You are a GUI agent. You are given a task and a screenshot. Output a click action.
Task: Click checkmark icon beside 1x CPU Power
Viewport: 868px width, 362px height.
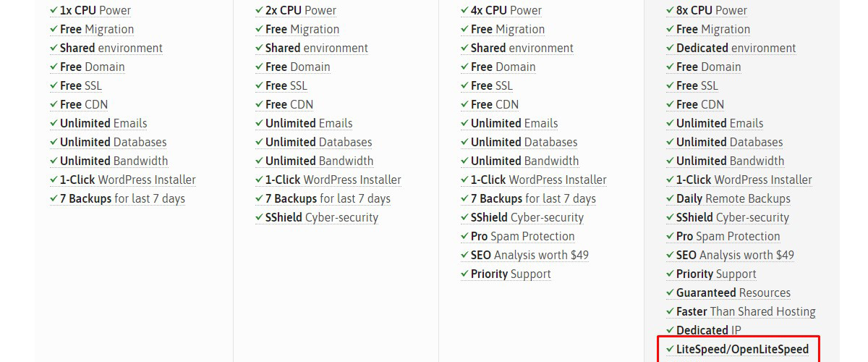(x=54, y=10)
